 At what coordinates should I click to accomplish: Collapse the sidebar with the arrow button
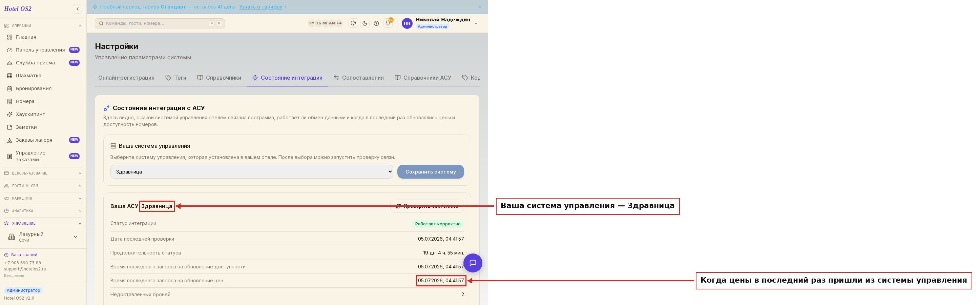click(x=78, y=9)
